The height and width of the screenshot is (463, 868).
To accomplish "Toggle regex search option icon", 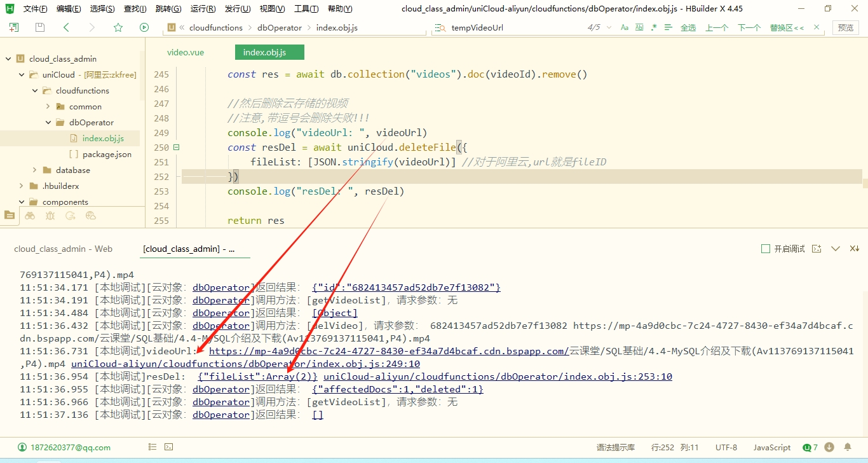I will [654, 27].
